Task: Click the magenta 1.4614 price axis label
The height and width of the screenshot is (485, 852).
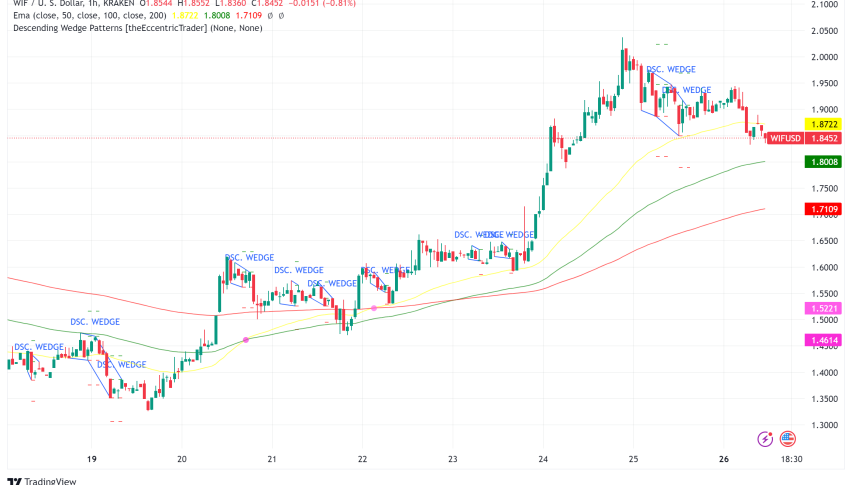Action: click(x=824, y=341)
